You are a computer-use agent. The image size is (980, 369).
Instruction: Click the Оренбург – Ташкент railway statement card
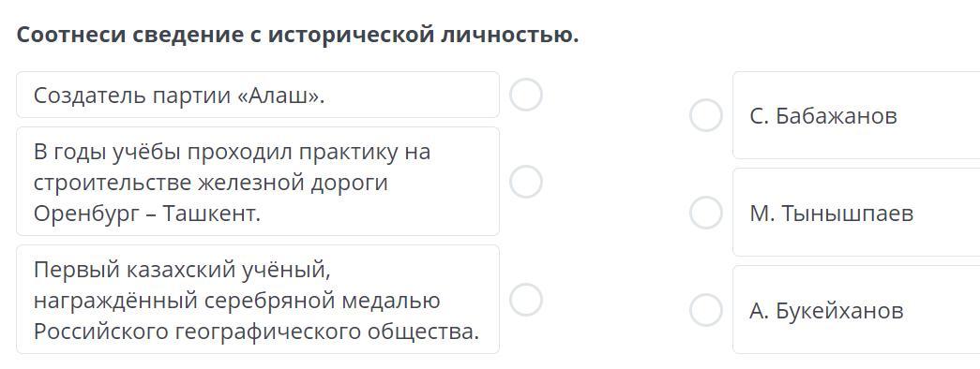258,182
